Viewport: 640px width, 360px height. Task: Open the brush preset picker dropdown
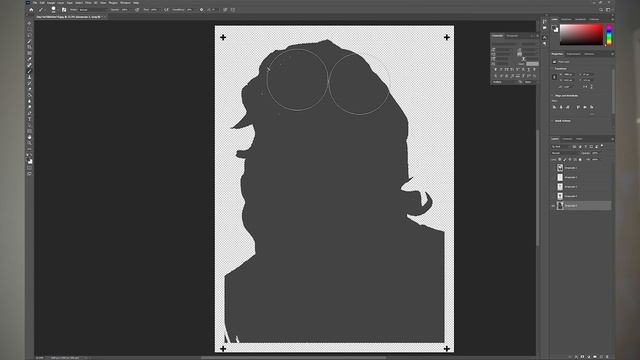coord(53,9)
